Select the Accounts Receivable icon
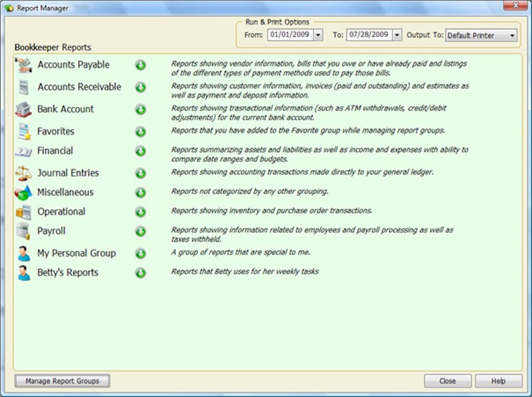This screenshot has height=397, width=532. pos(24,87)
